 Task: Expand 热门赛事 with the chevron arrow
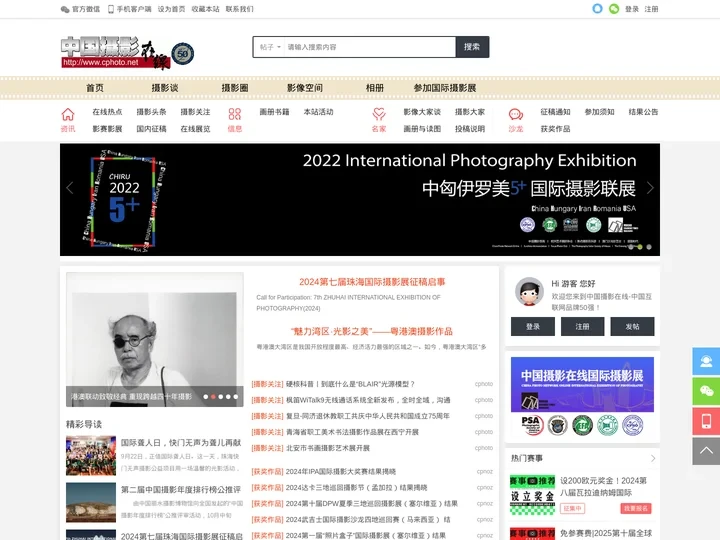coord(652,458)
